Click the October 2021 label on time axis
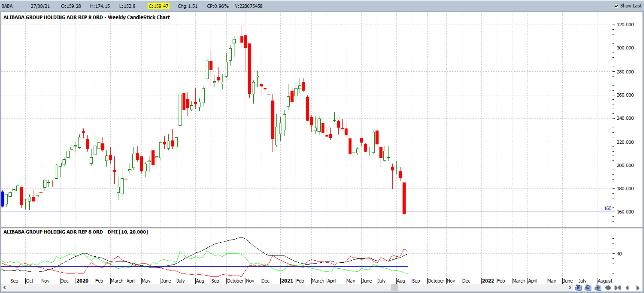 pos(436,281)
